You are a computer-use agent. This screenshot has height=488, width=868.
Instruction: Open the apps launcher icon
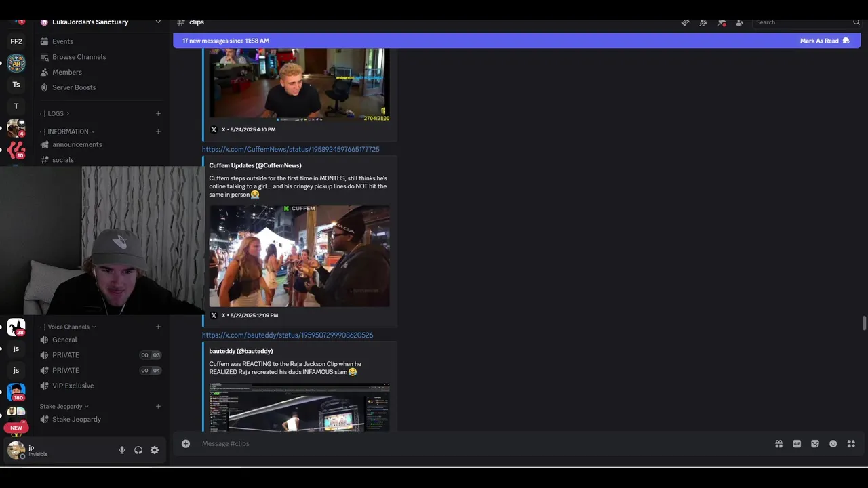coord(851,444)
